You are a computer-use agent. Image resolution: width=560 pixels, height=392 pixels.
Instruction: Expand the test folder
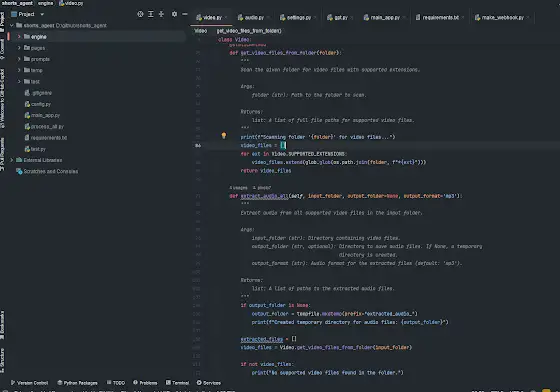click(x=19, y=81)
